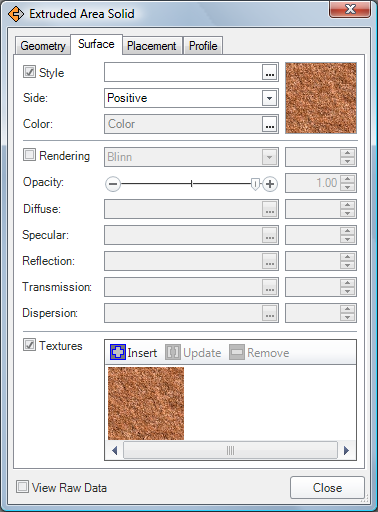Close the dialog with the X button

click(350, 9)
